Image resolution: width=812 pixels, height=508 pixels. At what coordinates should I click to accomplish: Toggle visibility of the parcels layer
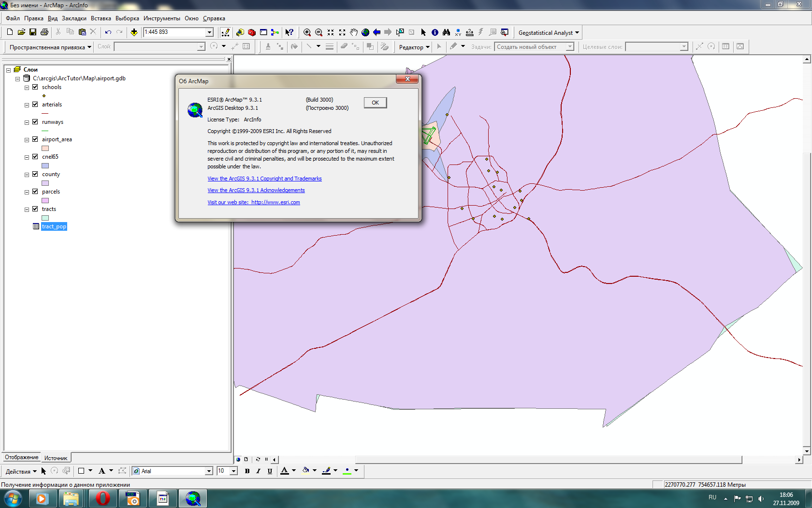click(x=35, y=192)
